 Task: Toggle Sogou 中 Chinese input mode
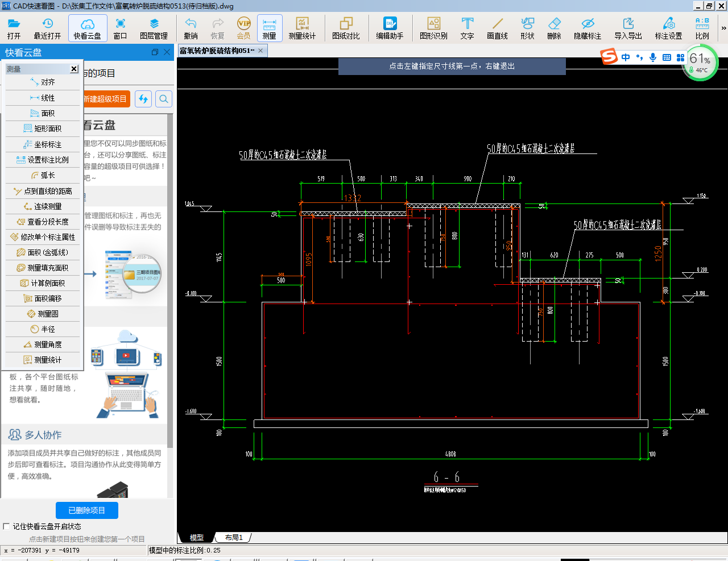click(x=626, y=57)
